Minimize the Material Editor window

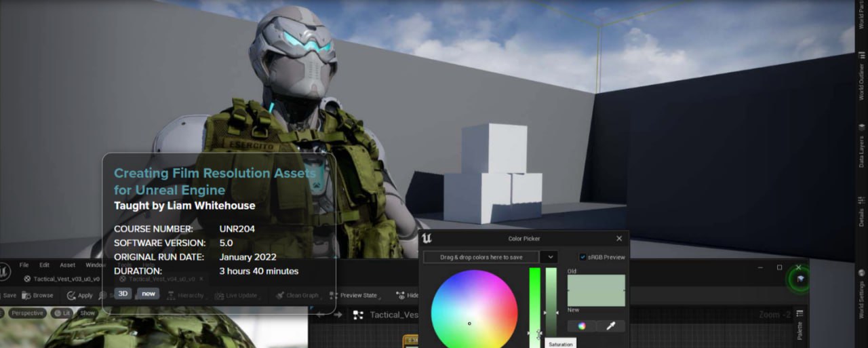point(760,267)
